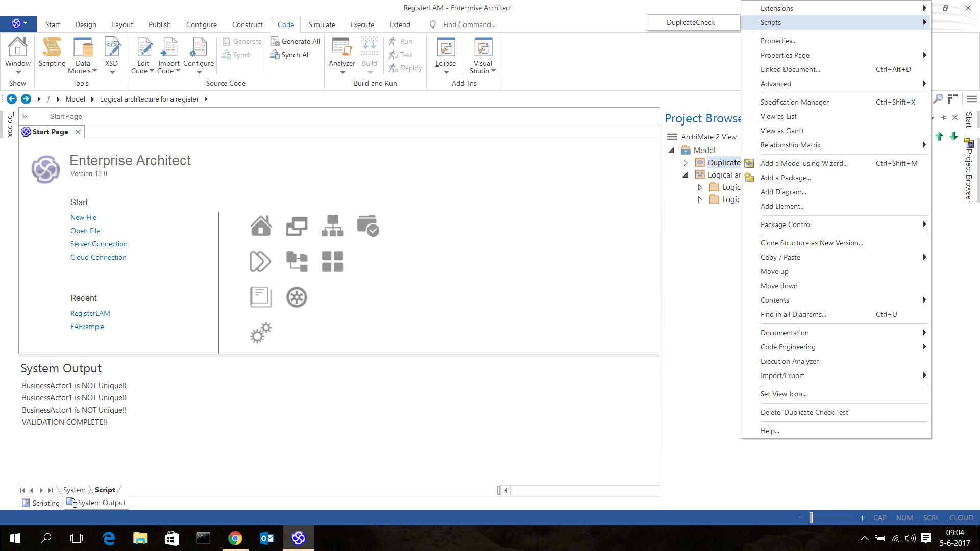Open recent project RegisterLAM

click(90, 313)
